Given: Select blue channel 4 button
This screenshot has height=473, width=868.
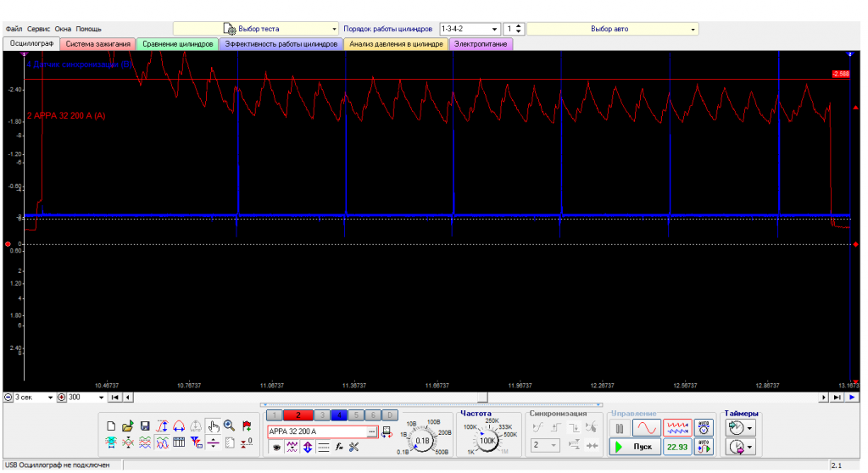Looking at the screenshot, I should 339,415.
